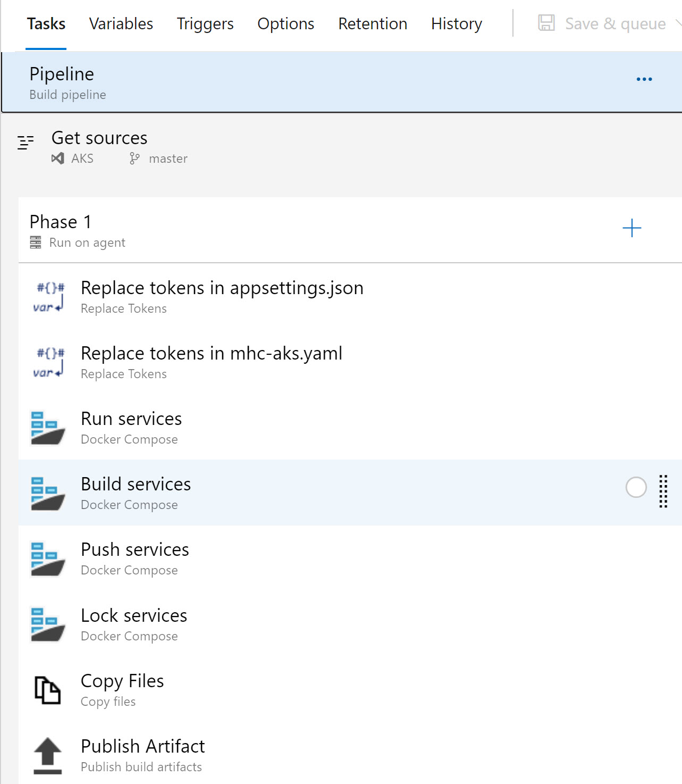Screen dimensions: 682x784
Task: Select the Lock services task
Action: pos(133,615)
